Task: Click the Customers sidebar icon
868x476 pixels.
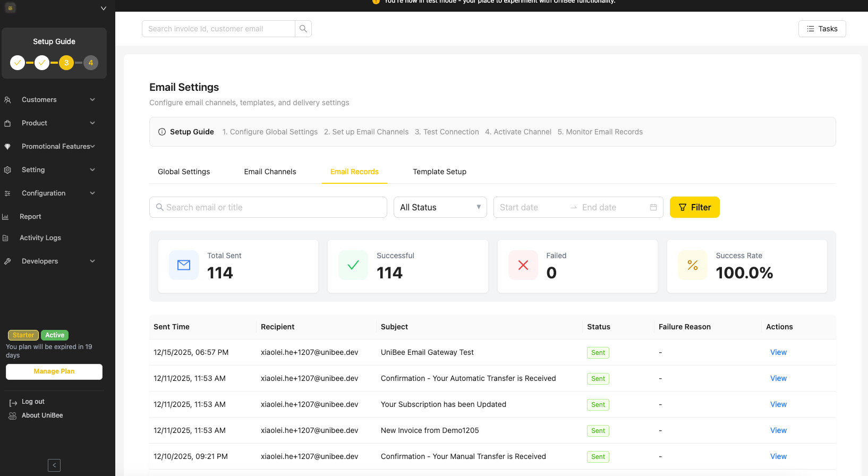Action: pyautogui.click(x=7, y=100)
